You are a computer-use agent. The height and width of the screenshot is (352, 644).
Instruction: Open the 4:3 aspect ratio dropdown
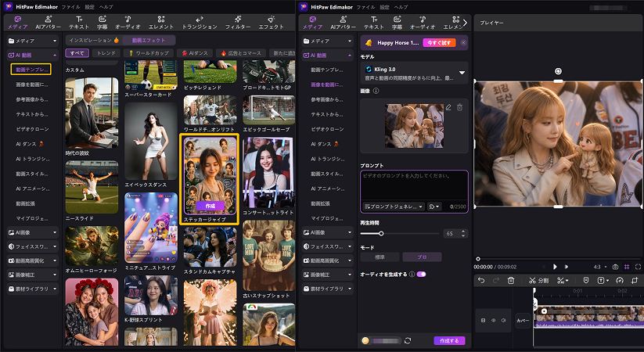click(x=600, y=267)
